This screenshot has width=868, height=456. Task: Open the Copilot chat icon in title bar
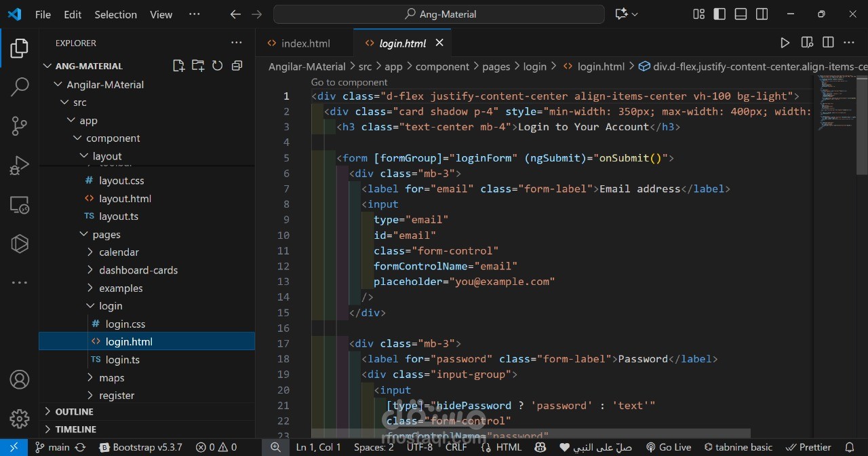point(620,14)
